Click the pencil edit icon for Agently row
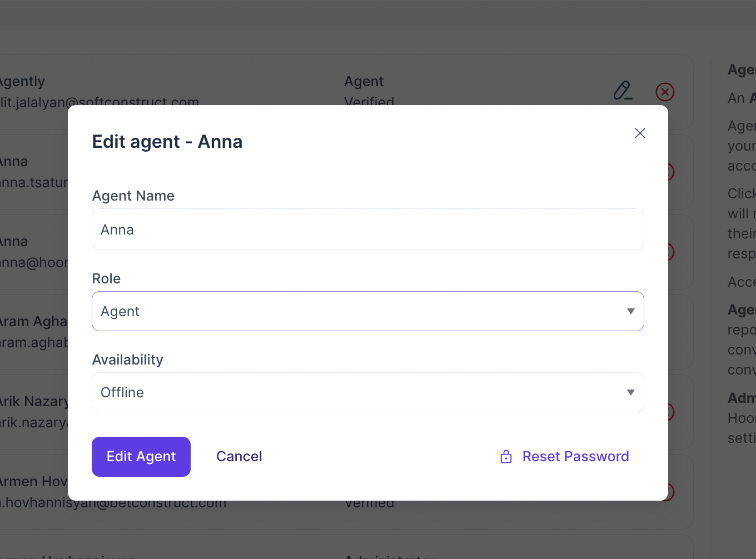 coord(623,91)
